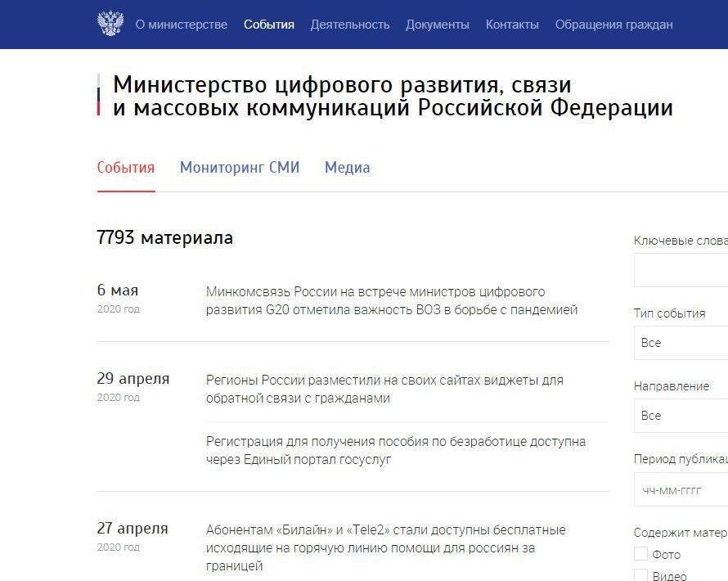
Task: Open article about regional feedback widgets
Action: tap(384, 390)
